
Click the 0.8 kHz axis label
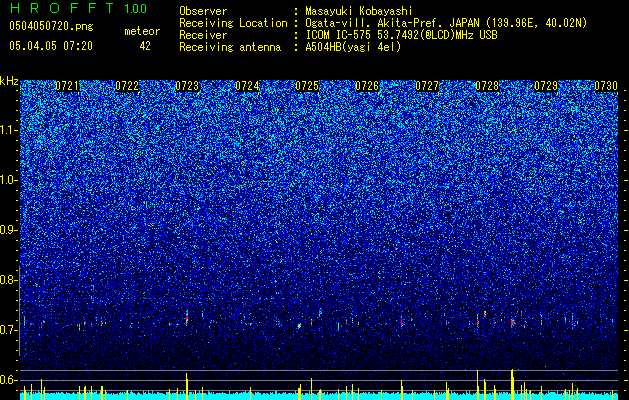pos(9,280)
